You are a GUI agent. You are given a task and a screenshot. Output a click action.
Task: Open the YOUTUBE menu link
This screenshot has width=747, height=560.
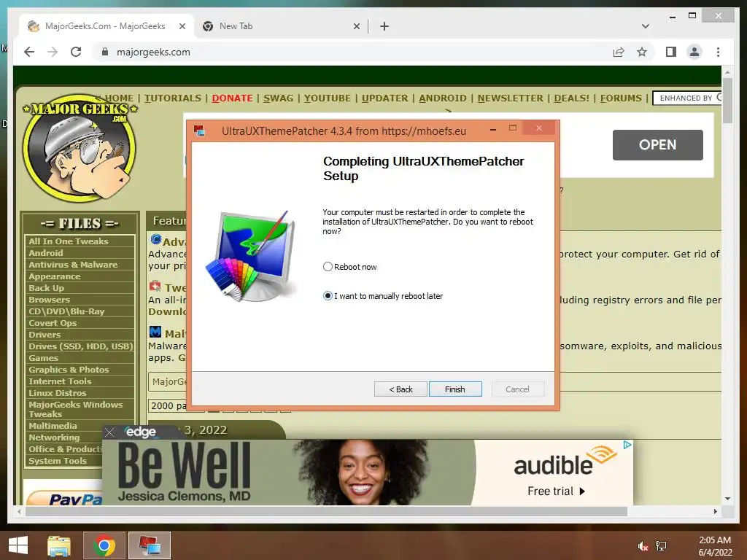click(328, 98)
